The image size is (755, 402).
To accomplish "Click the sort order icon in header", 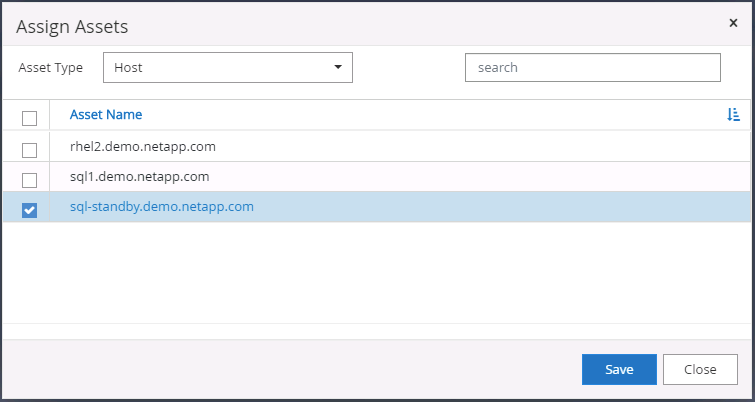I will pyautogui.click(x=733, y=115).
